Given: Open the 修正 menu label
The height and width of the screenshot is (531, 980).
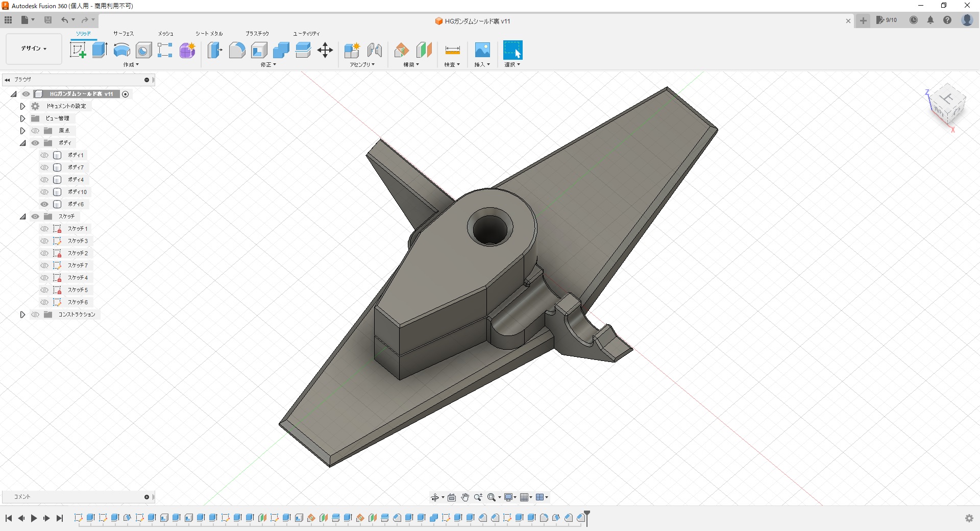Looking at the screenshot, I should (x=268, y=65).
